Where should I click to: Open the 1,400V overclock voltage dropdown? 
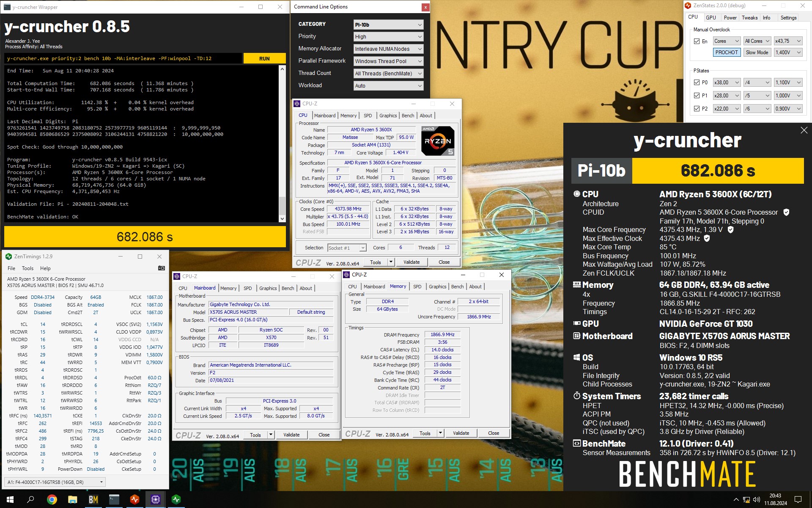point(788,52)
